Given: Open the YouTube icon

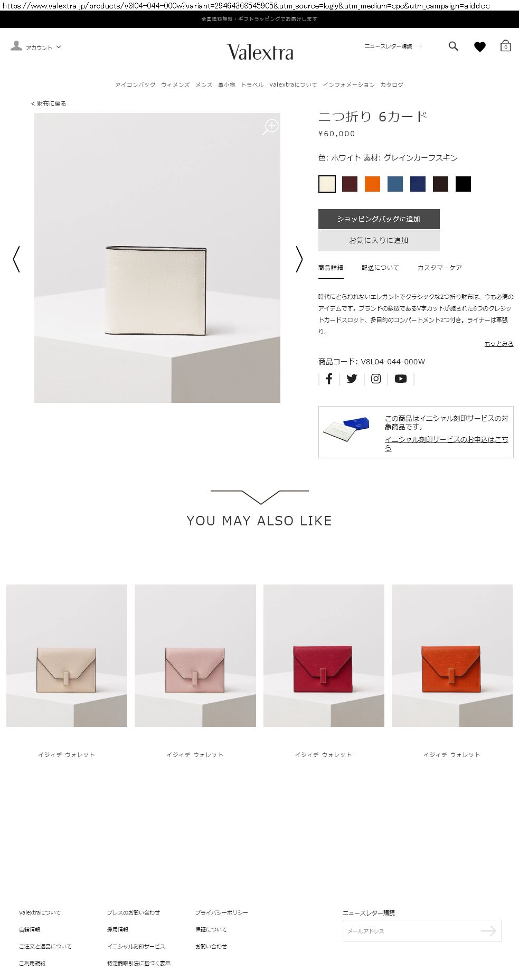Looking at the screenshot, I should (401, 379).
